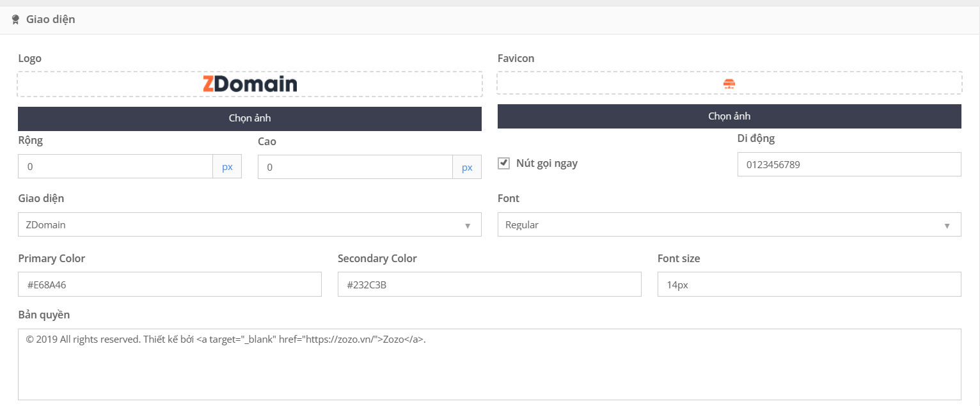Click the px unit next to Cao
Image resolution: width=980 pixels, height=406 pixels.
pos(467,167)
